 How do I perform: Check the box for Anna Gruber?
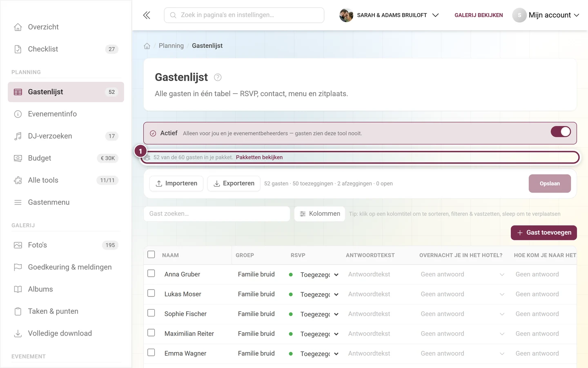151,273
